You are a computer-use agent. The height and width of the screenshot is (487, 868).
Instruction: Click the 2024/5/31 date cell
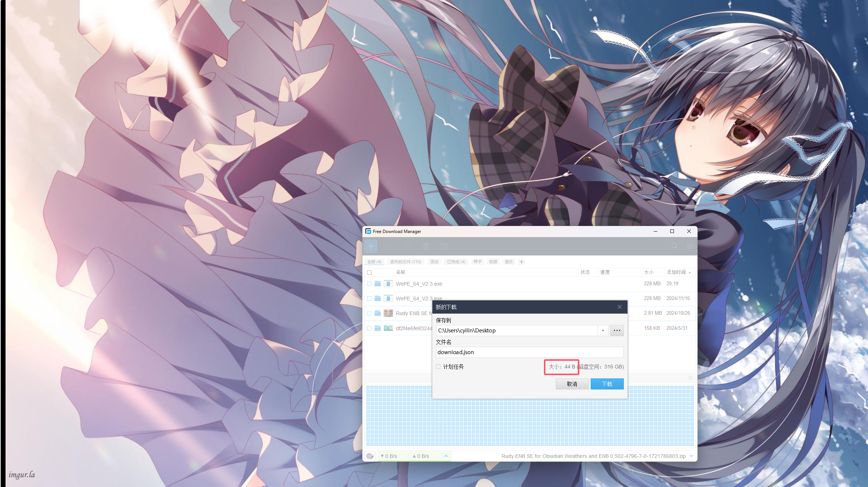tap(677, 328)
